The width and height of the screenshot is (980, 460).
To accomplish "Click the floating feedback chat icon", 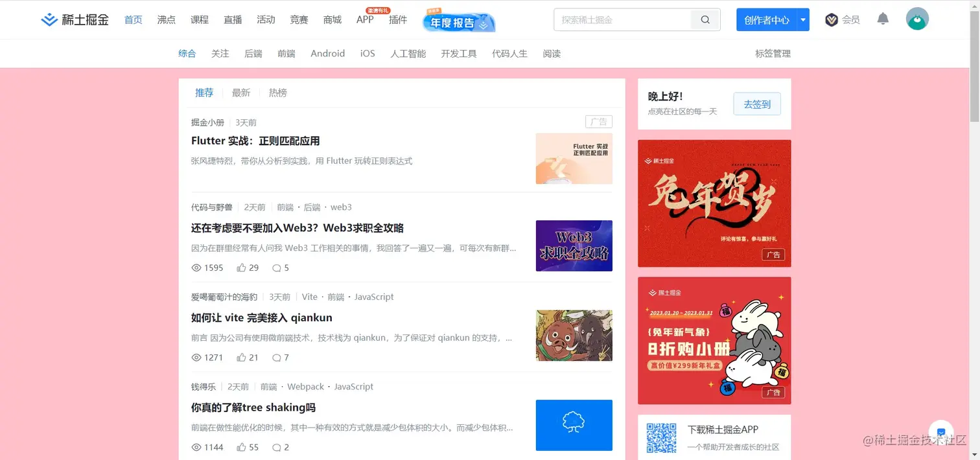I will pos(941,432).
